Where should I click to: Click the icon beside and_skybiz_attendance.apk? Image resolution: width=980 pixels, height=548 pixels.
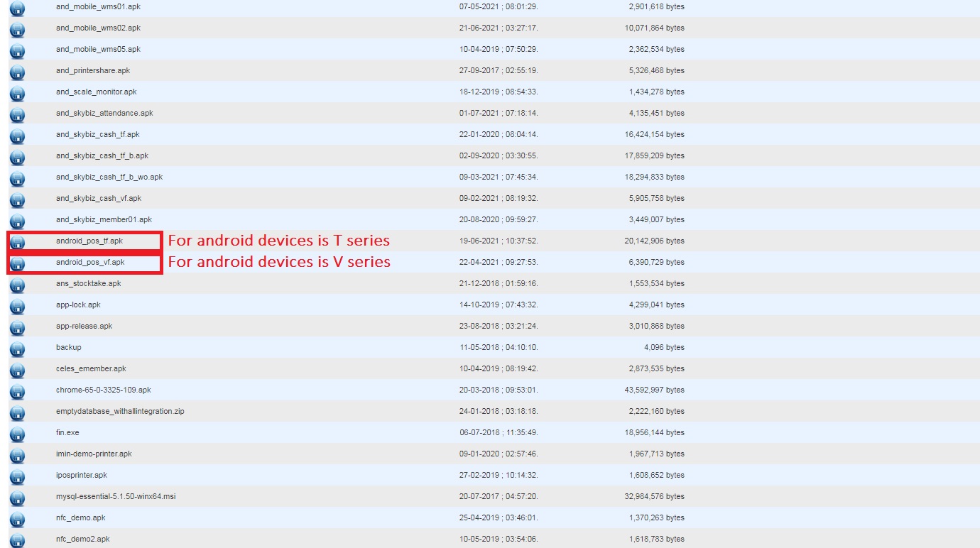pyautogui.click(x=18, y=115)
